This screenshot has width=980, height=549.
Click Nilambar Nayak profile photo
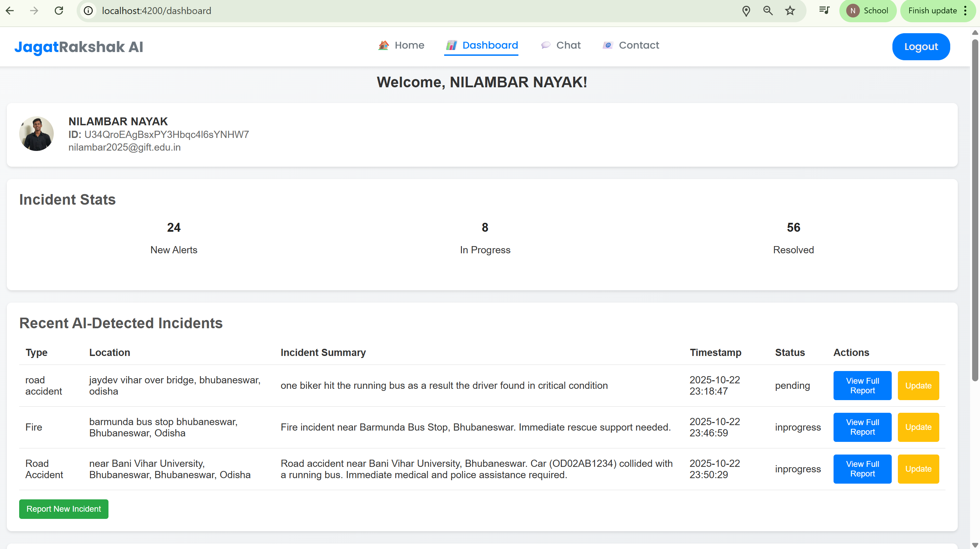pyautogui.click(x=37, y=134)
